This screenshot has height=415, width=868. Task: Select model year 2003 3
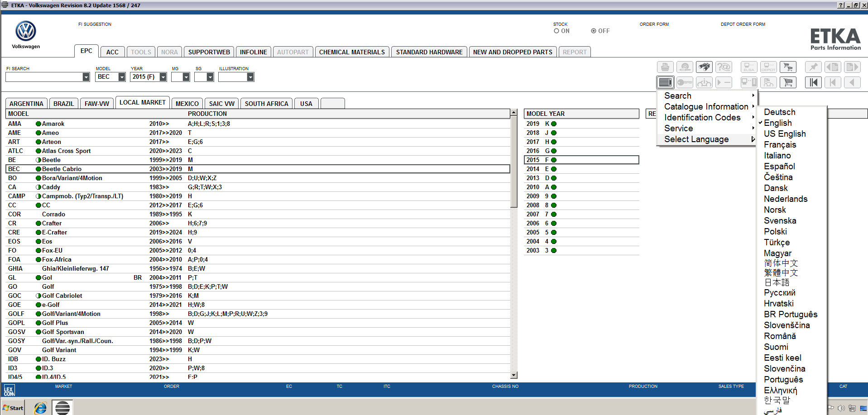[581, 251]
